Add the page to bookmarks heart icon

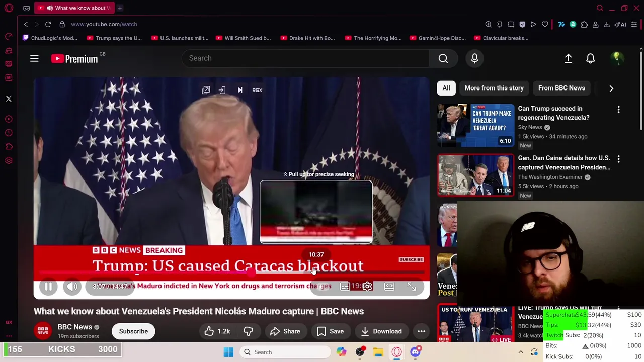(x=545, y=24)
